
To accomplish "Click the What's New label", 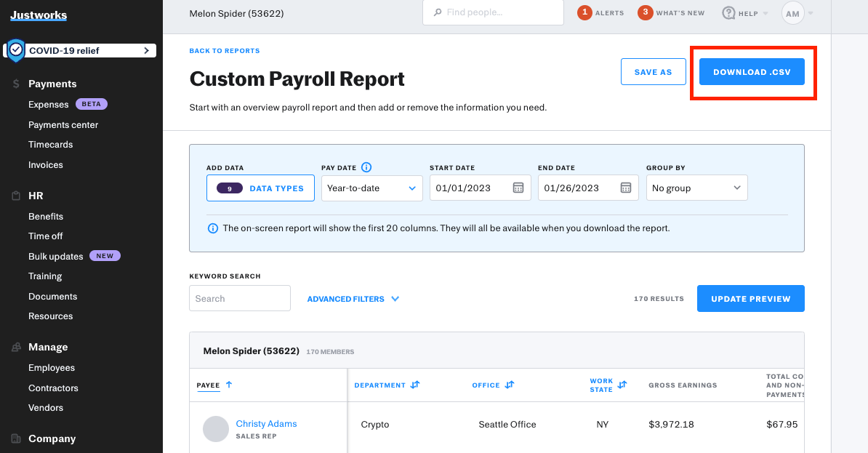I will pyautogui.click(x=680, y=13).
